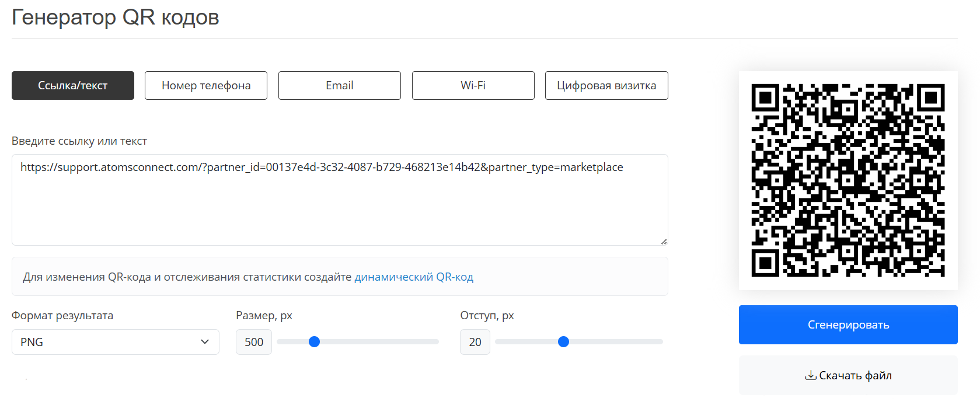The height and width of the screenshot is (419, 980).
Task: Click the generated QR code image
Action: (848, 180)
